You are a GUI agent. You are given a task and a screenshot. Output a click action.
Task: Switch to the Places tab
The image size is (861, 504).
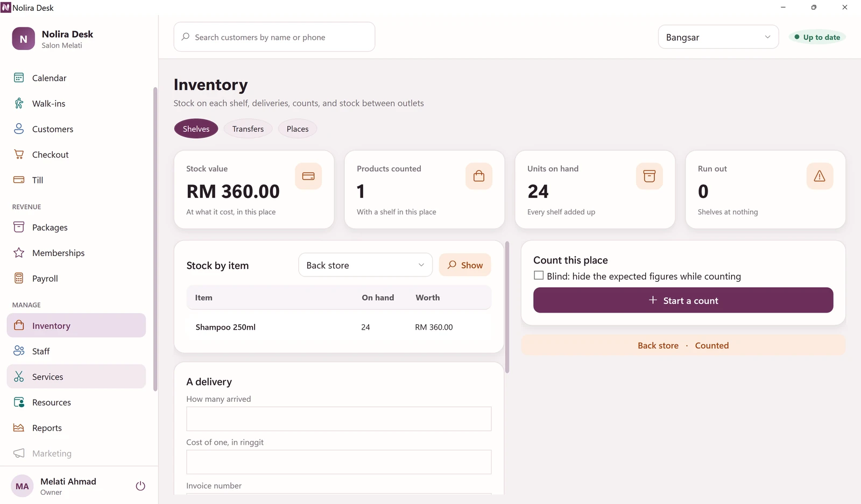[x=298, y=129]
